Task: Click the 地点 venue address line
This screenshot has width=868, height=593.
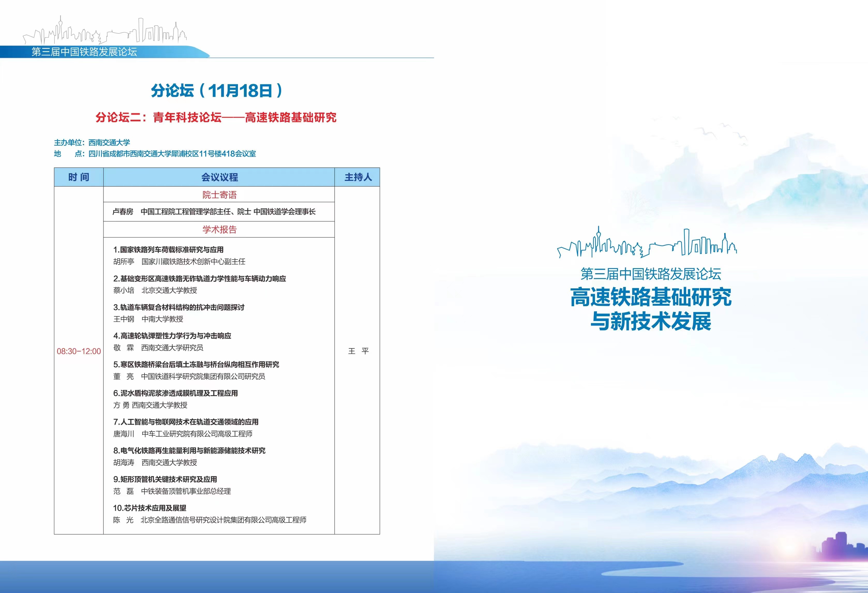Action: pos(155,153)
